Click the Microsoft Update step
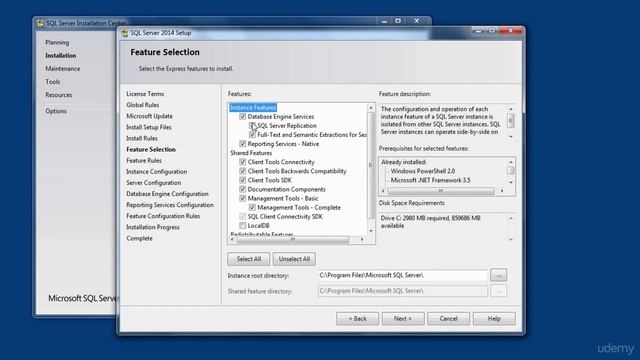The image size is (640, 360). (149, 116)
